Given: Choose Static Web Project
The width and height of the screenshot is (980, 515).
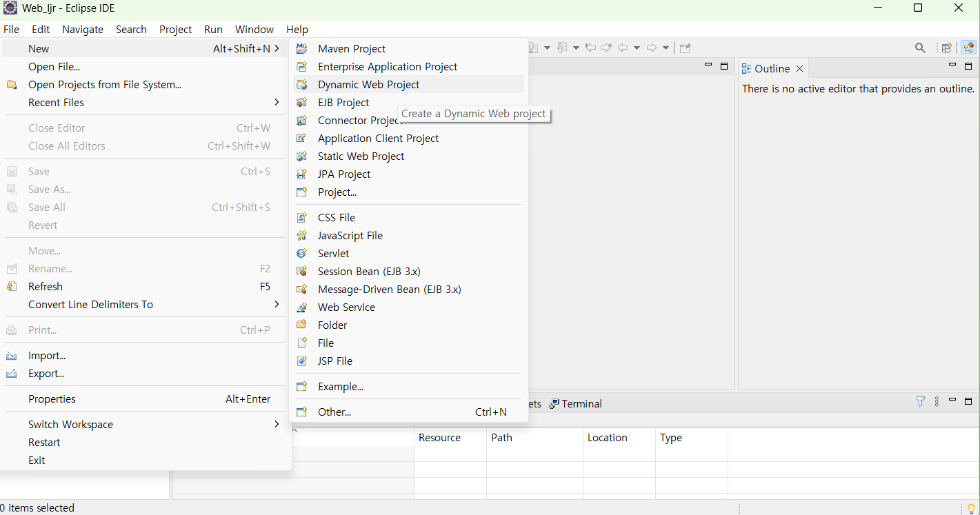Looking at the screenshot, I should tap(408, 156).
